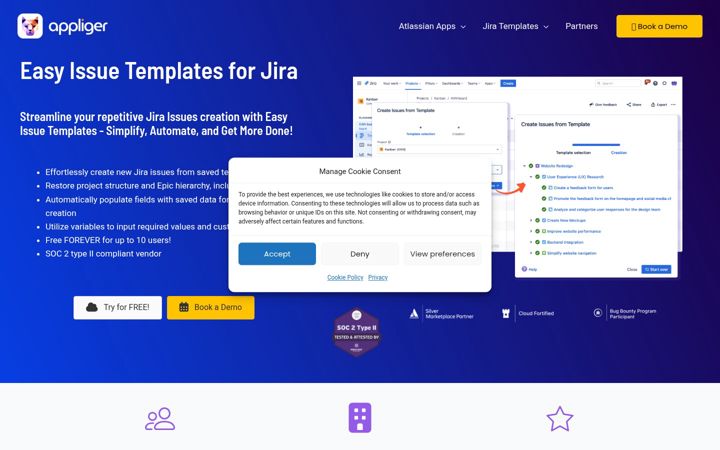Go to the Partners page
720x450 pixels.
(x=581, y=26)
